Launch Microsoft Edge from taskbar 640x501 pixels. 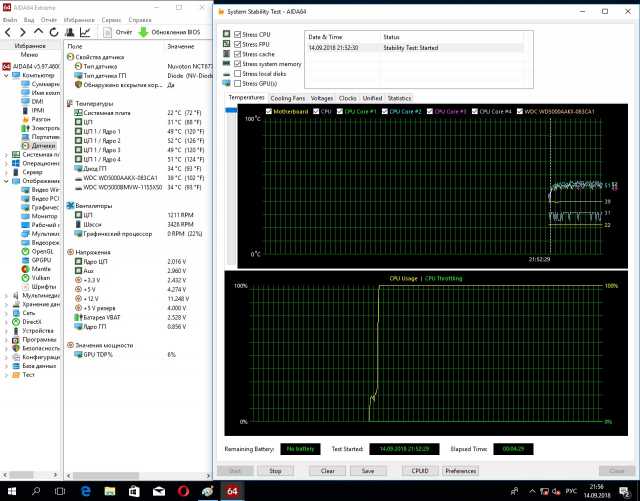tap(85, 491)
